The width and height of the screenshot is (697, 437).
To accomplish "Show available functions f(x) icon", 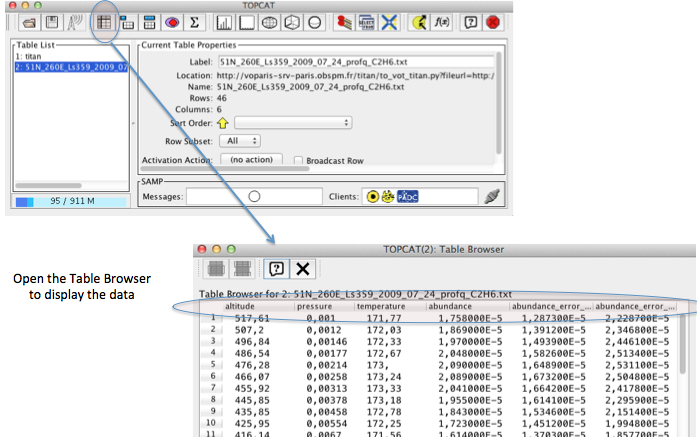I will (441, 23).
